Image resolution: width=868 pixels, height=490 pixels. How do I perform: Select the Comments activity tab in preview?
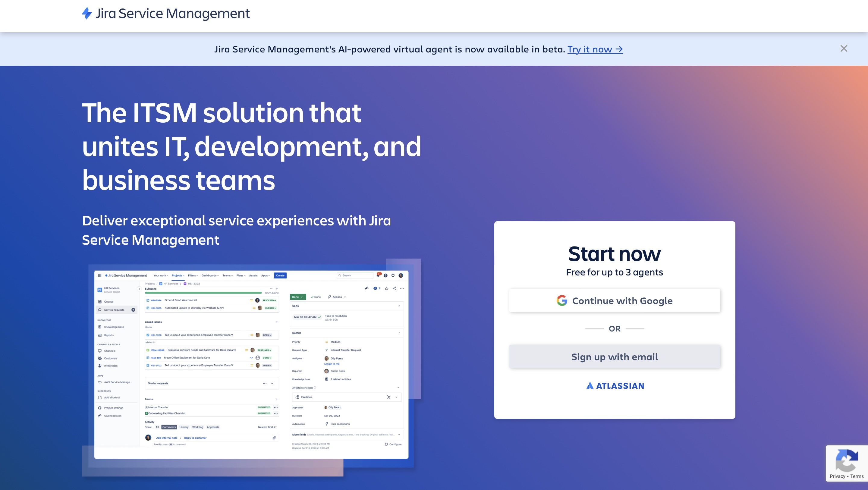169,427
